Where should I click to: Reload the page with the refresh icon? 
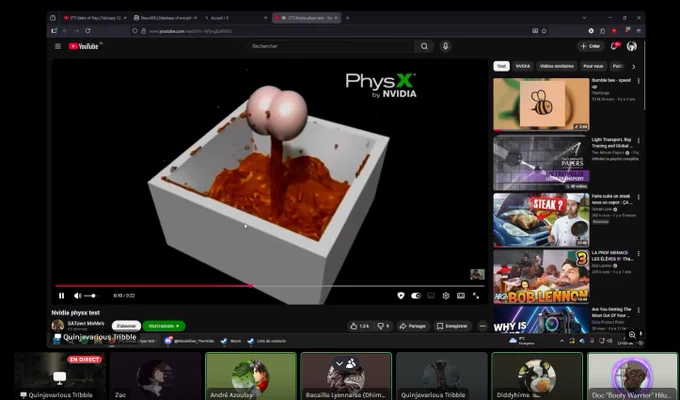pyautogui.click(x=88, y=31)
